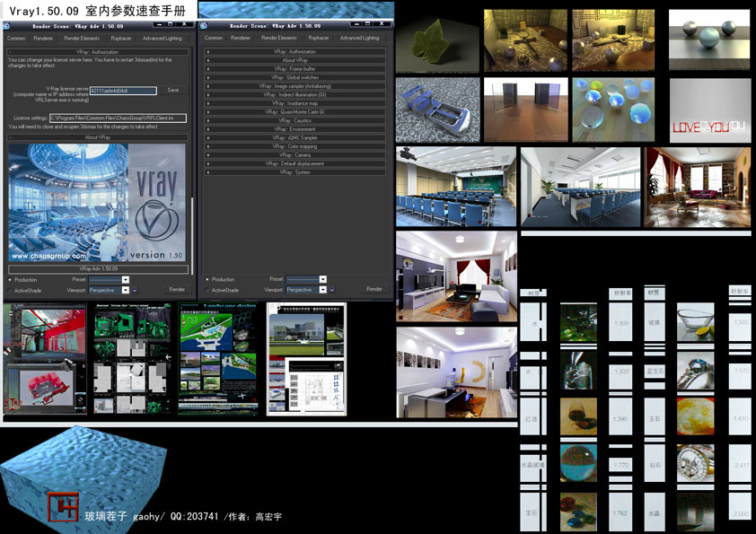
Task: Click the vertical scrollbar of the license window
Action: tap(192, 235)
